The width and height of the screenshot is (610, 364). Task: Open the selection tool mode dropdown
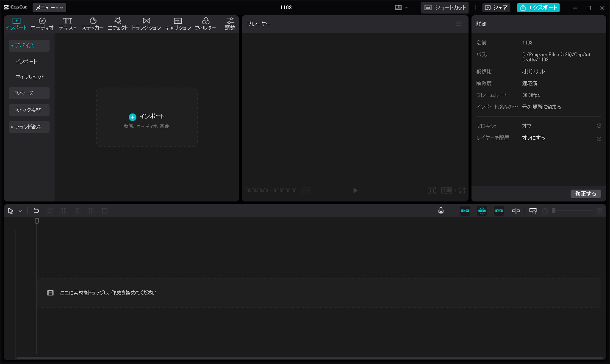tap(20, 211)
